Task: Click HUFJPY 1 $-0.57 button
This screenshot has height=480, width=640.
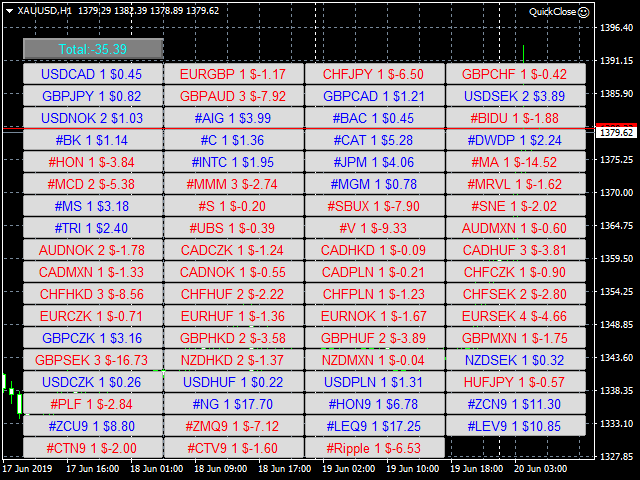Action: point(516,382)
